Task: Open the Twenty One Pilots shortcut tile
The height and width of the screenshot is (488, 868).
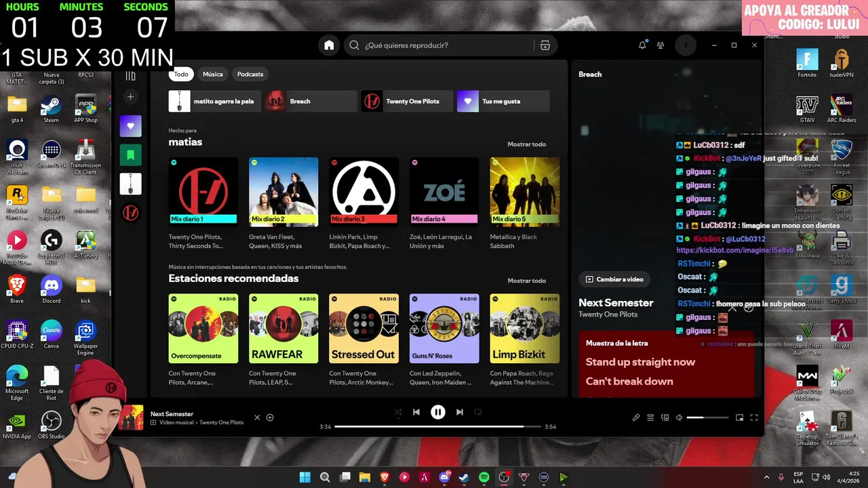Action: coord(407,101)
